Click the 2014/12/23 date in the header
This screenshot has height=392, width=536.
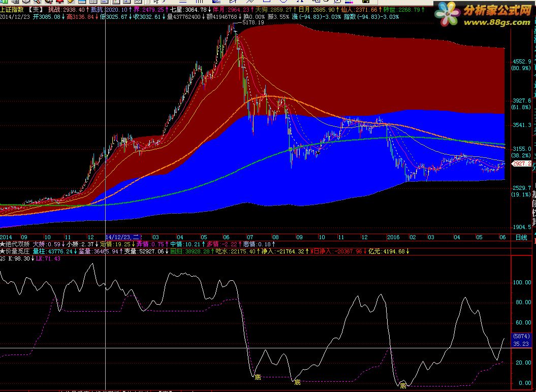click(x=15, y=17)
